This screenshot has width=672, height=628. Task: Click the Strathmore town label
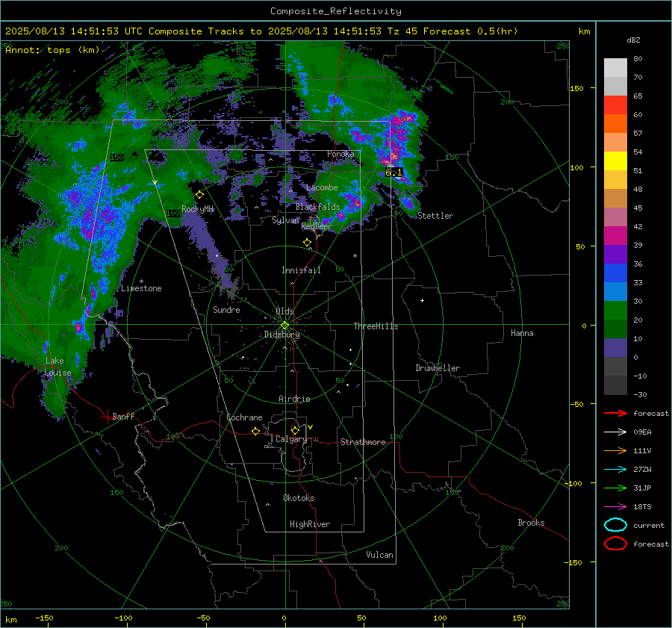click(363, 442)
